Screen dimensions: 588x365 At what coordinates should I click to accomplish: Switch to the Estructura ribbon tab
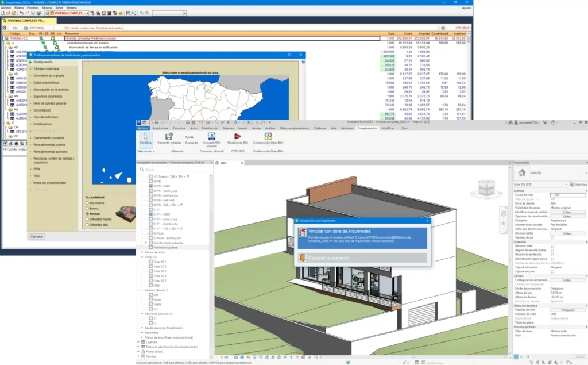pyautogui.click(x=179, y=128)
